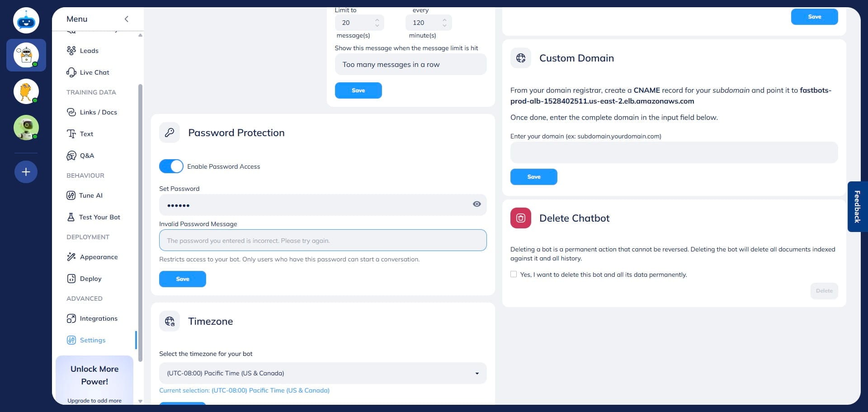Go to Tune AI page
The width and height of the screenshot is (868, 412).
tap(91, 195)
